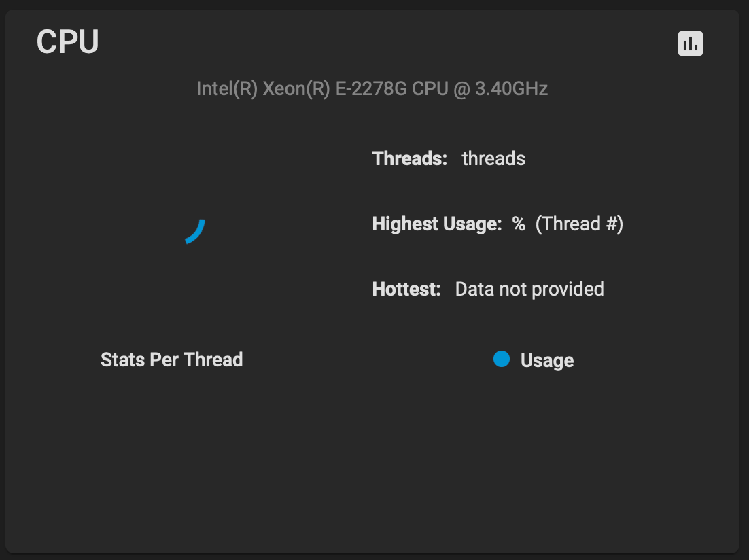This screenshot has height=560, width=749.
Task: Click the empty graph area at the bottom
Action: 374,462
